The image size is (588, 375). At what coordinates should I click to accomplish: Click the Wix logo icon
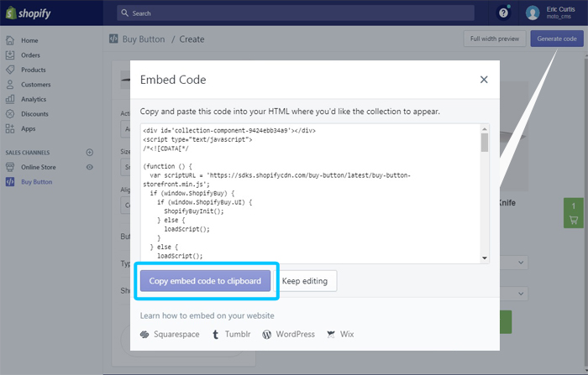tap(331, 335)
